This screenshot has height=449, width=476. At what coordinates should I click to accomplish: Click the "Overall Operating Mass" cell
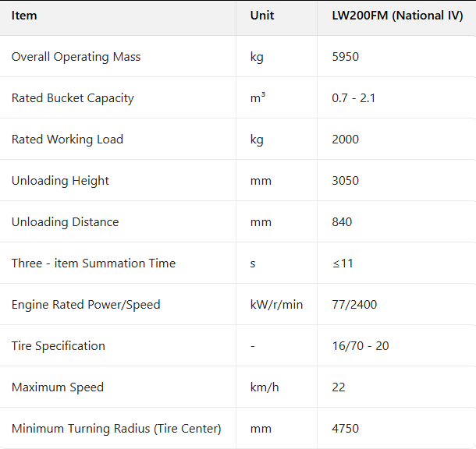click(x=76, y=57)
